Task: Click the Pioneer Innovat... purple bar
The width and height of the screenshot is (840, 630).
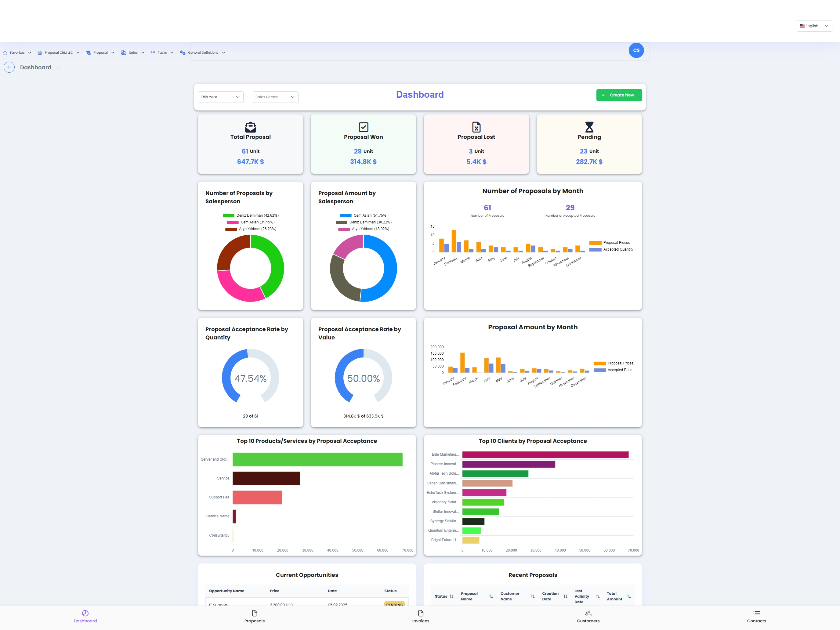Action: [x=509, y=464]
